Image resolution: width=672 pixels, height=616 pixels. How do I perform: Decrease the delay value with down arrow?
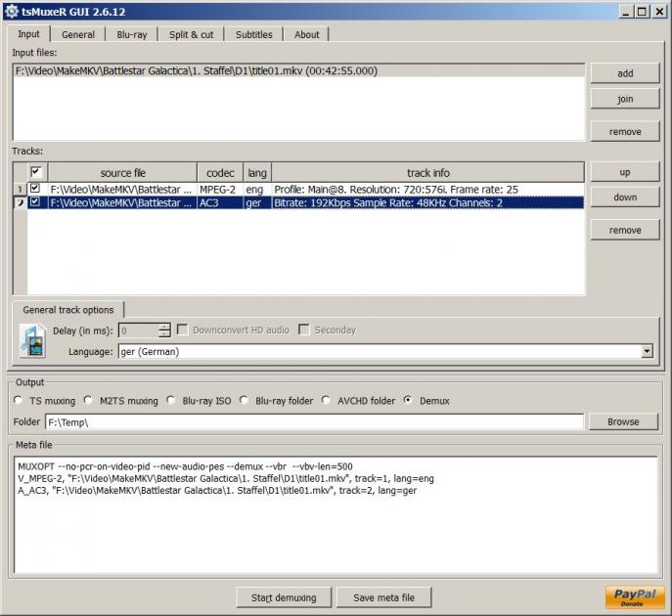[x=164, y=333]
